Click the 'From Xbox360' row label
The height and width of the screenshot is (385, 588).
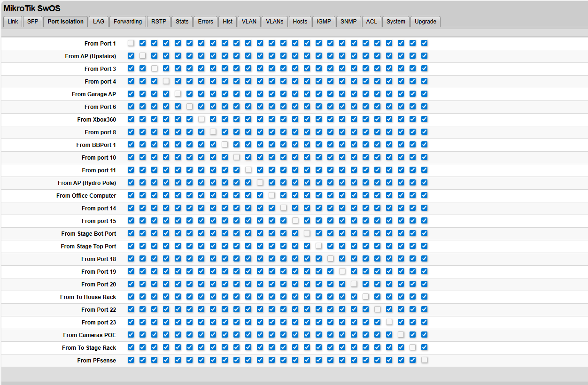click(97, 120)
